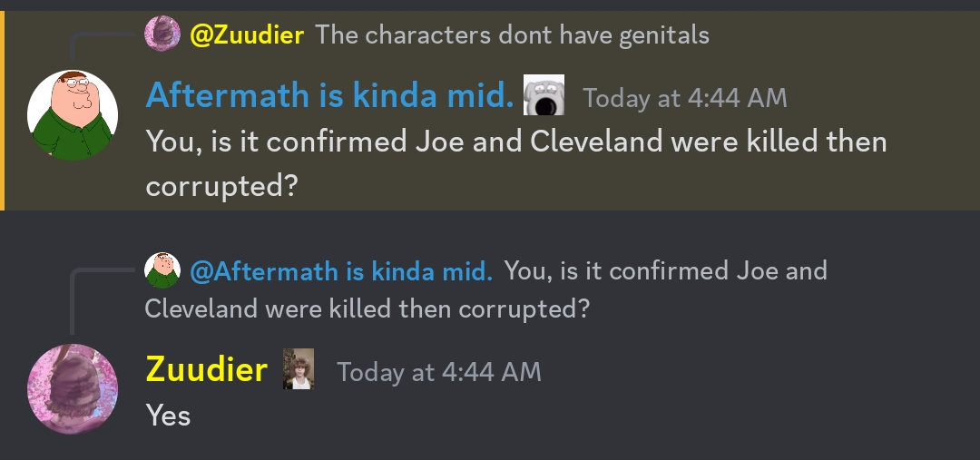
Task: Click the dog role icon beside Aftermath's name
Action: click(544, 95)
